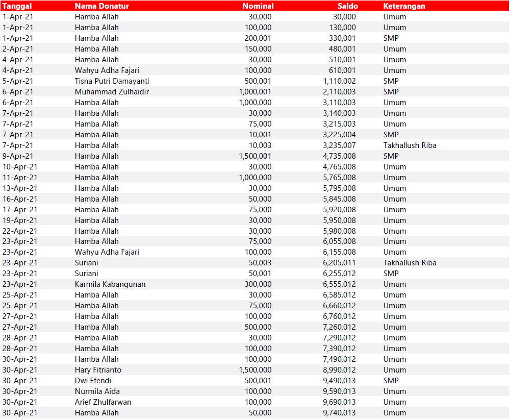Select the Tisna Putri Damayanti donor cell
This screenshot has height=420, width=510.
pos(112,81)
